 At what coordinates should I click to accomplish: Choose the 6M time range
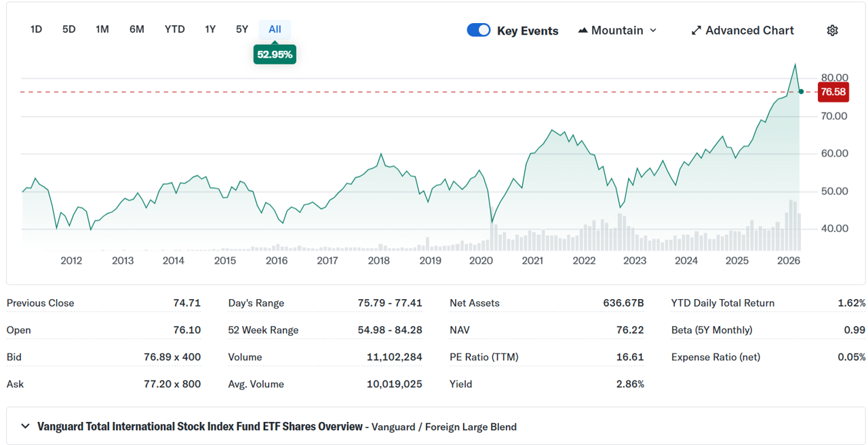click(x=137, y=29)
